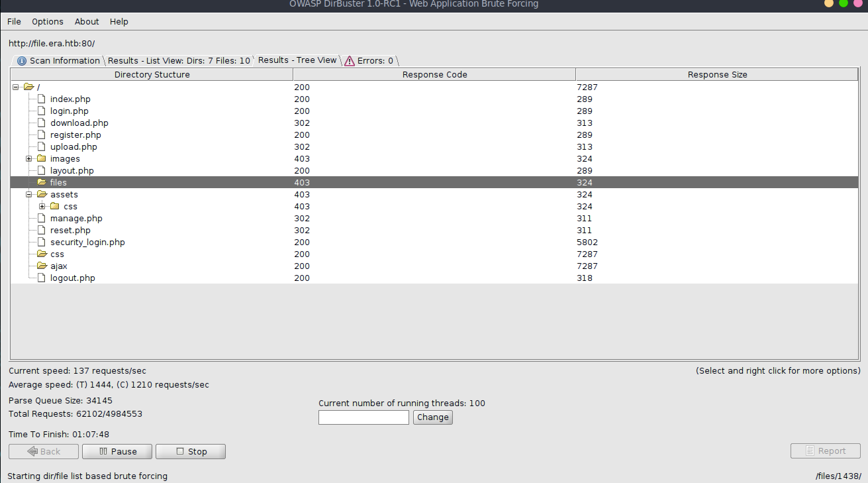
Task: Open the Options menu
Action: (x=48, y=22)
